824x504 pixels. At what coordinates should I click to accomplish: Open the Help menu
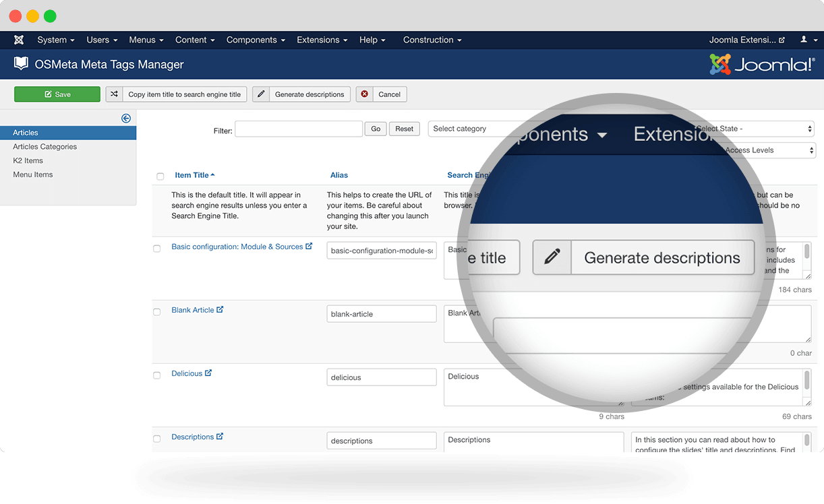click(x=372, y=40)
